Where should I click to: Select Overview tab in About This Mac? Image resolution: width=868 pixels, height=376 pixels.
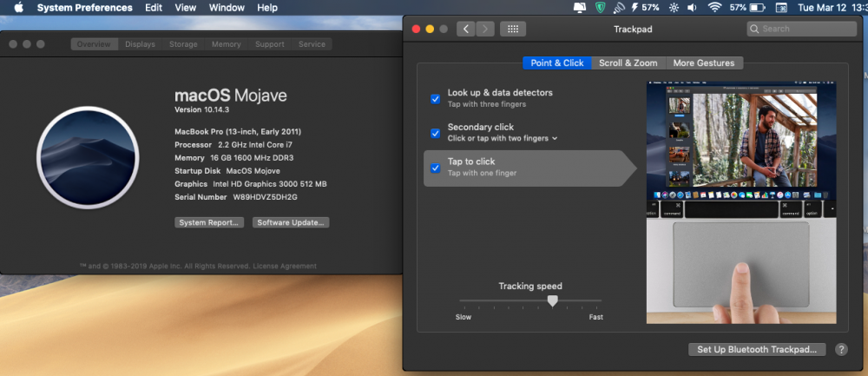94,44
